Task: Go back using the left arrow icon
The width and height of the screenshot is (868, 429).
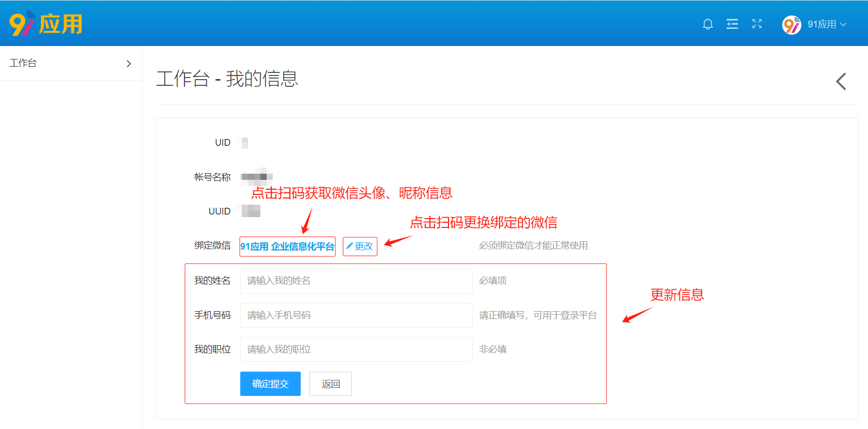Action: (x=841, y=81)
